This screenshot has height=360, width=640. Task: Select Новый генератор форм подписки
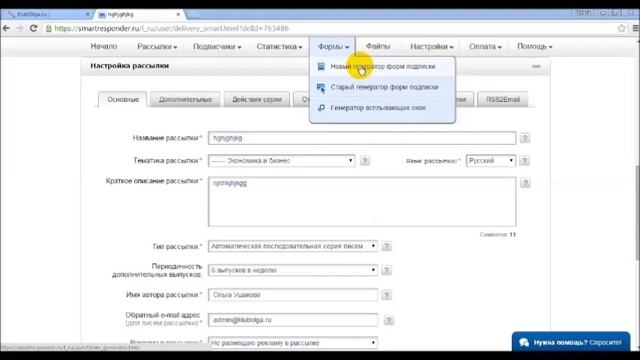click(382, 66)
